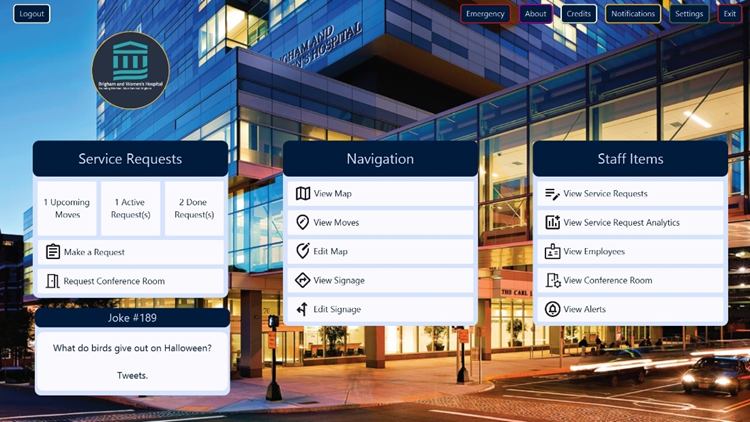The image size is (750, 422).
Task: Click the analytics chart icon in Staff Items
Action: 553,223
